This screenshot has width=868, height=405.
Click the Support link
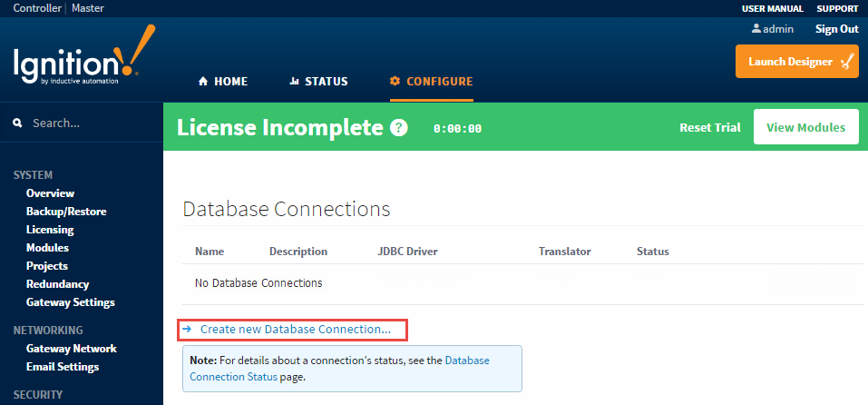836,8
